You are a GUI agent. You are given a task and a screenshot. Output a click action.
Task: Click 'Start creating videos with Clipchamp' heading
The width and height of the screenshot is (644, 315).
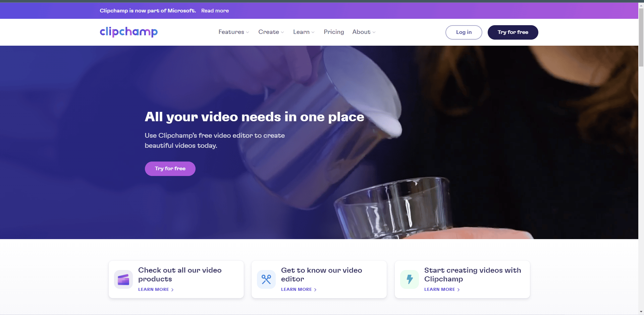point(473,275)
